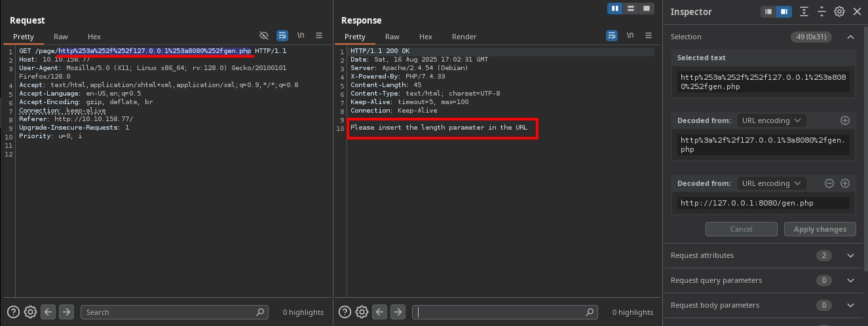Open Request search settings gear at bottom
Screen dimensions: 868x326
click(x=30, y=312)
